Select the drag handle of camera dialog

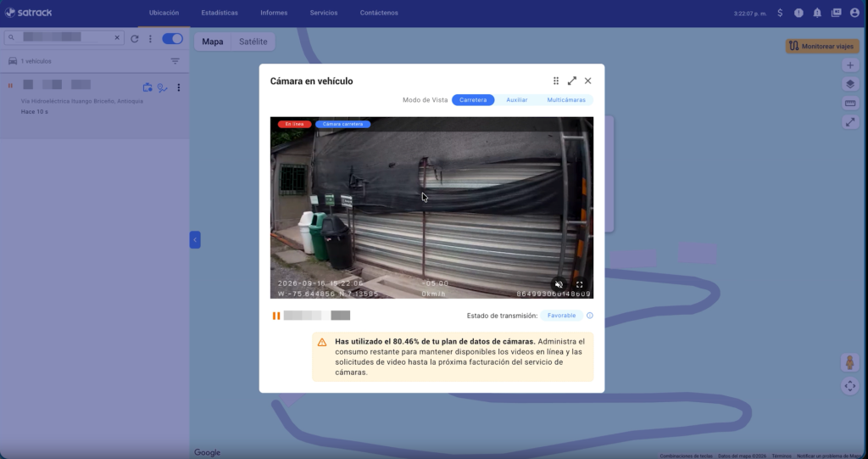(556, 81)
